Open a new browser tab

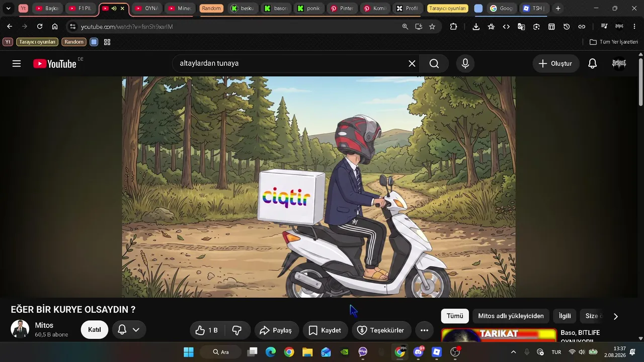[558, 9]
